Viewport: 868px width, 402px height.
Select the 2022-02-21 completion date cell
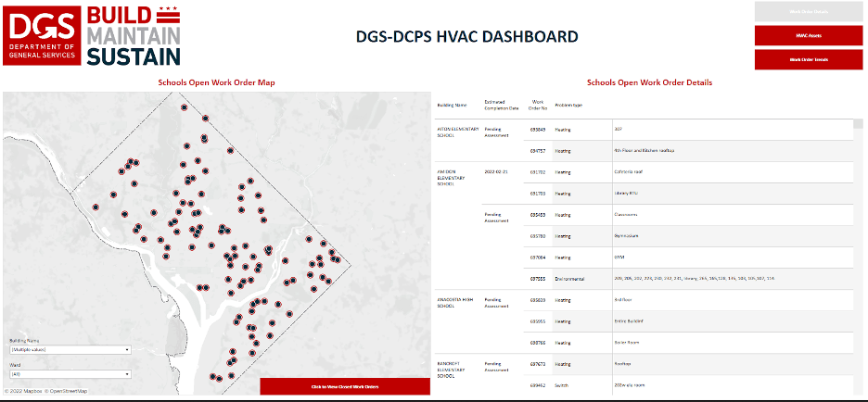point(498,172)
